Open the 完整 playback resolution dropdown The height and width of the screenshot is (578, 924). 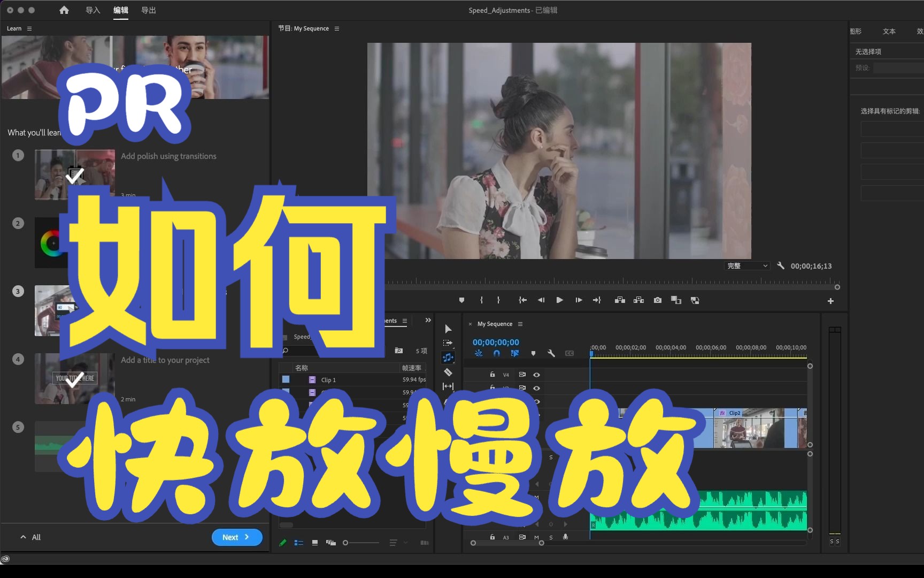point(746,265)
